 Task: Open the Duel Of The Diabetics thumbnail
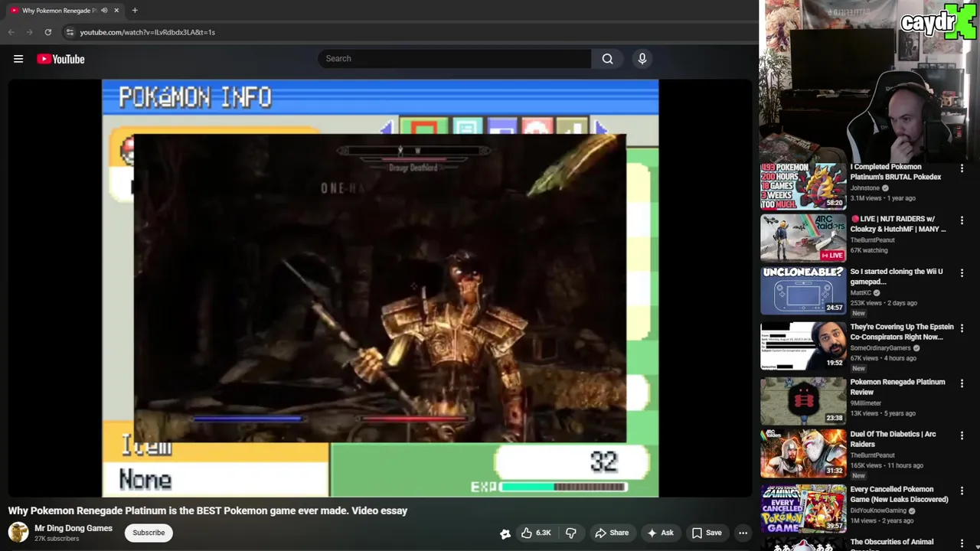[x=803, y=452]
